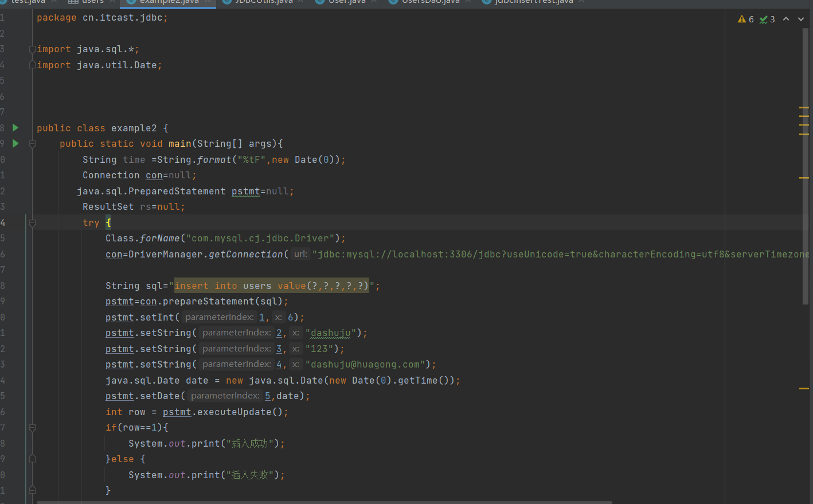Click the main(String[] args) signature
Viewport: 813px width, 504px height.
[x=222, y=144]
